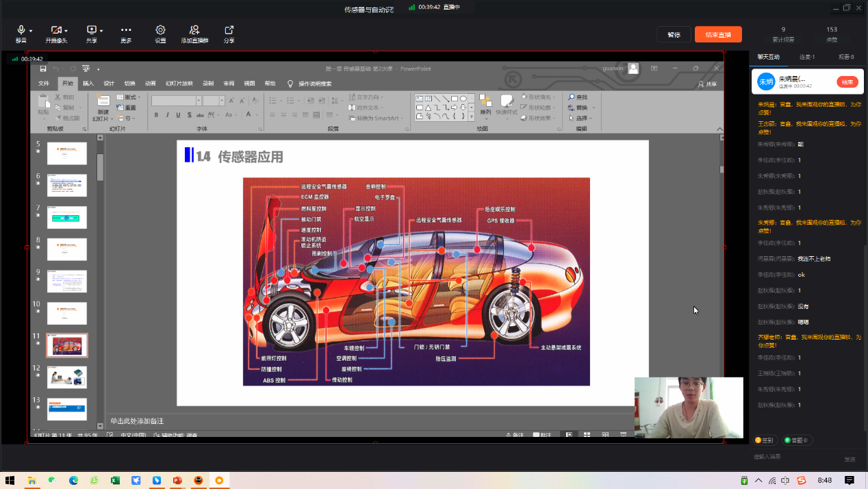
Task: Mute the microphone (静音)
Action: tap(21, 31)
